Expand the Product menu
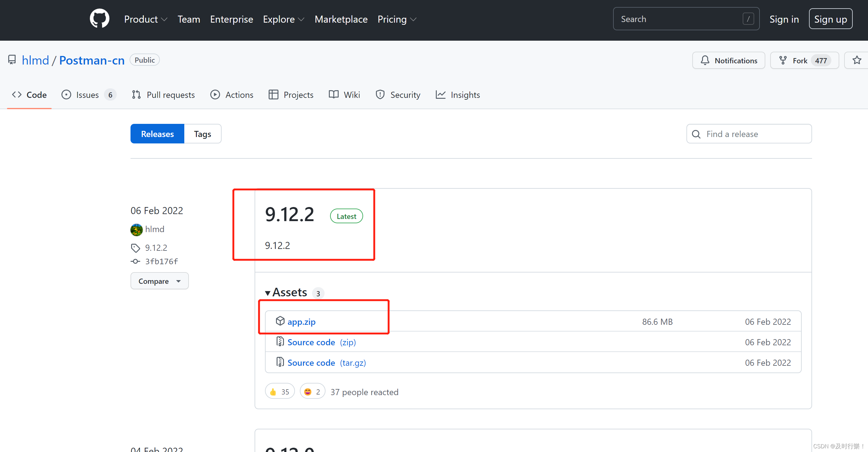The width and height of the screenshot is (868, 452). point(145,19)
